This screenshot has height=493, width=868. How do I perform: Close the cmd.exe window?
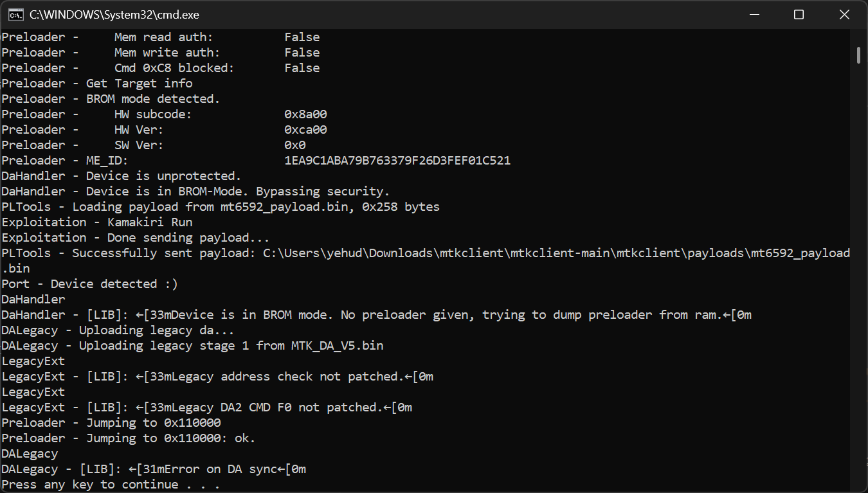click(x=844, y=14)
